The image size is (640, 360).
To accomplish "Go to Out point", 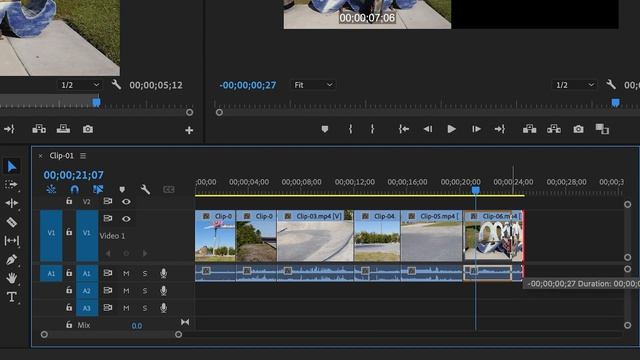I will point(500,129).
